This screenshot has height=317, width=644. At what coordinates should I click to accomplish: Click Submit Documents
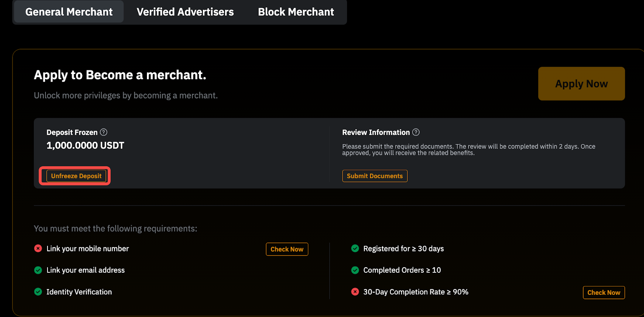375,176
